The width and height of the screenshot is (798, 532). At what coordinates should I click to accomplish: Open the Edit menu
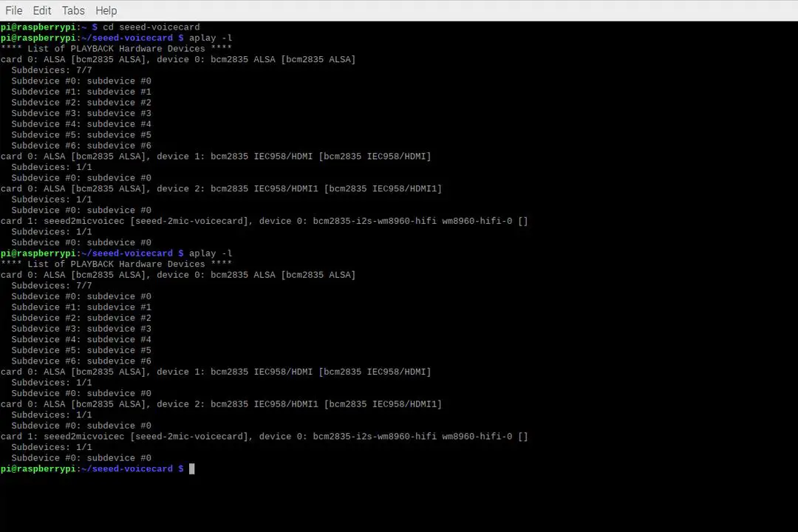(x=41, y=10)
